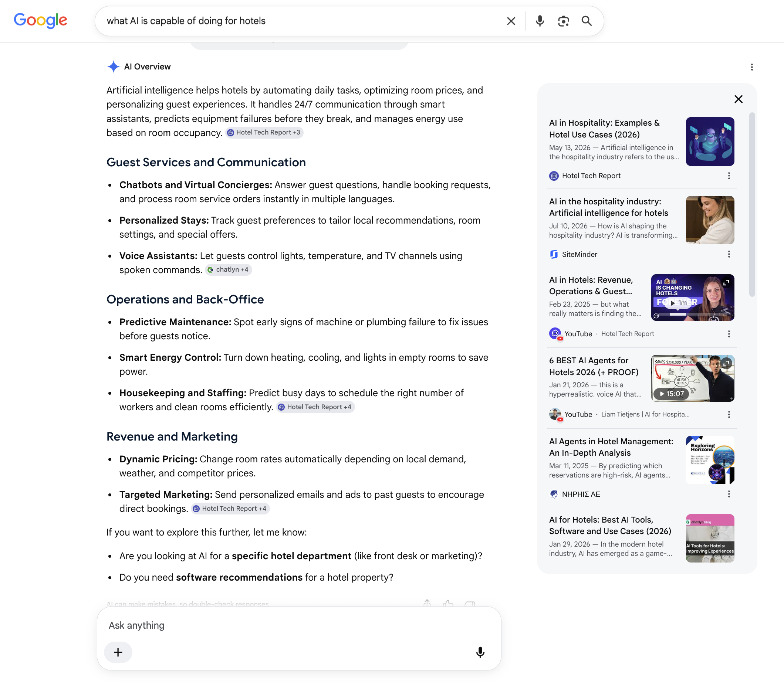Click the Google logo

40,21
